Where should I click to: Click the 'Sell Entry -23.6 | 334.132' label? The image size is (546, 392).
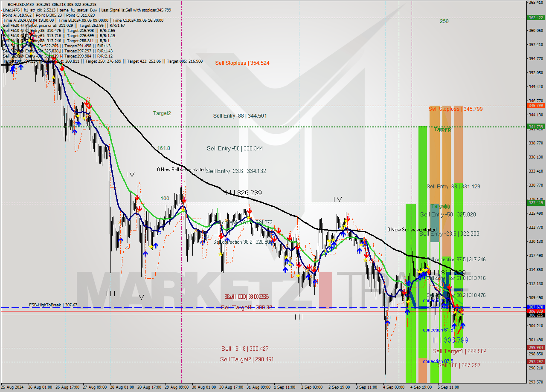236,171
